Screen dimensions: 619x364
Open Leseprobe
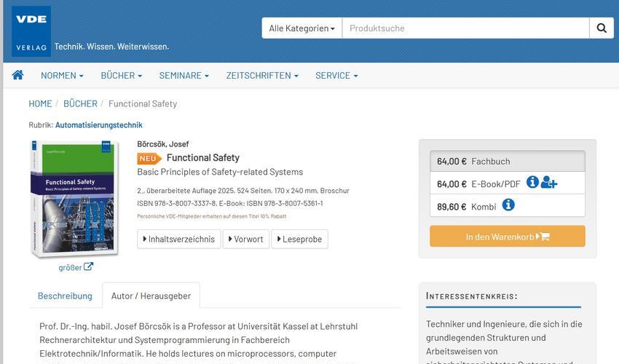coord(299,239)
